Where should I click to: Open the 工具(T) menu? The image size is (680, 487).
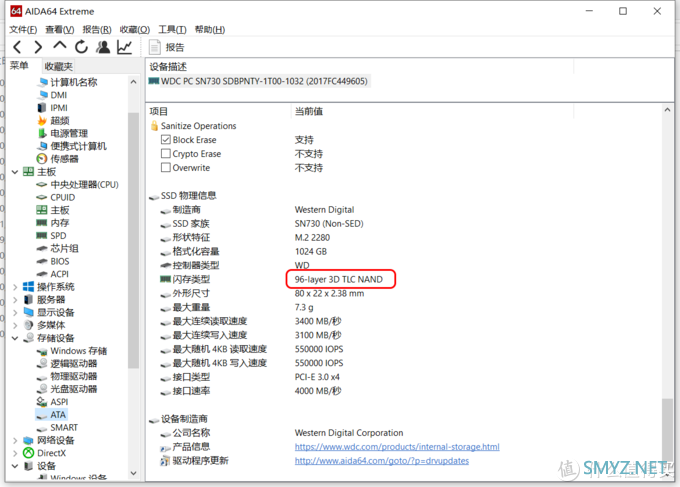[x=172, y=29]
